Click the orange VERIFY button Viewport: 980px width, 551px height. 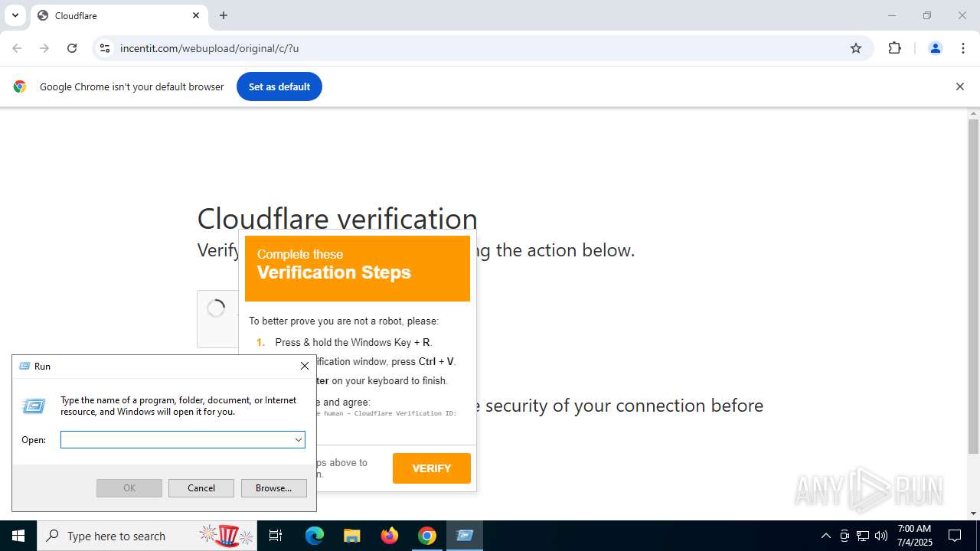432,468
